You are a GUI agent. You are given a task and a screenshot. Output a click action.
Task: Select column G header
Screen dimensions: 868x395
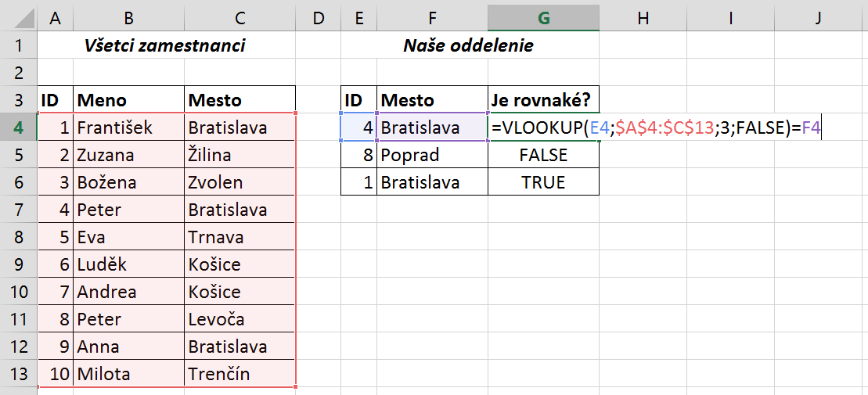point(544,18)
